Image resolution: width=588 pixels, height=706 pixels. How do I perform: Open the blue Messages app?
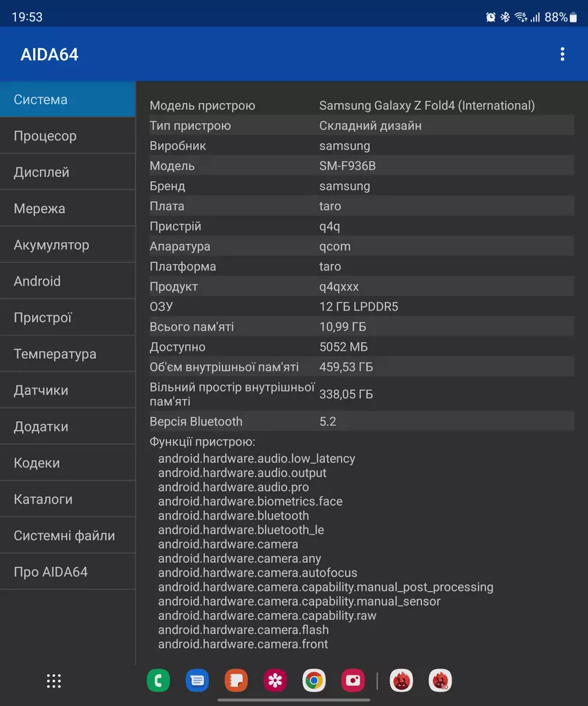(x=197, y=680)
